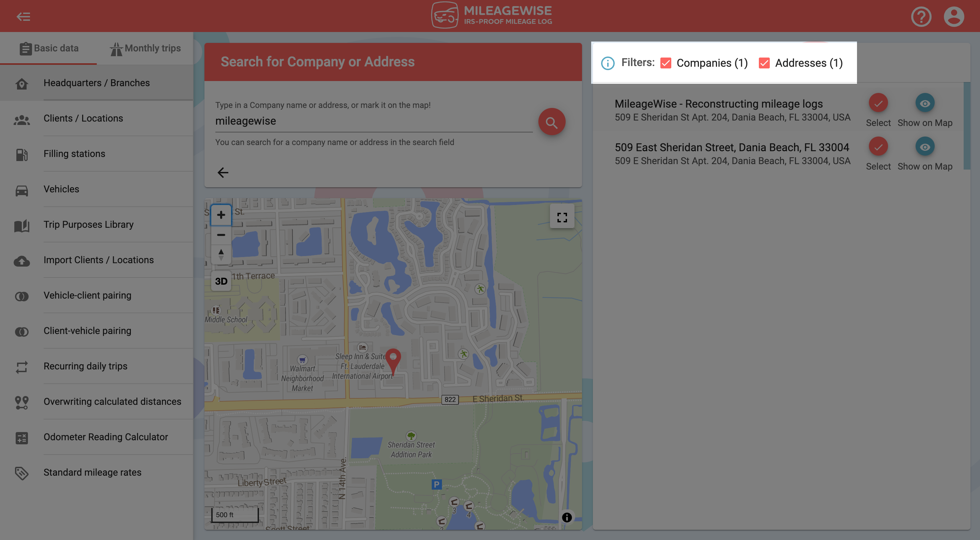Click the Overwriting calculated distances pins icon

click(22, 402)
